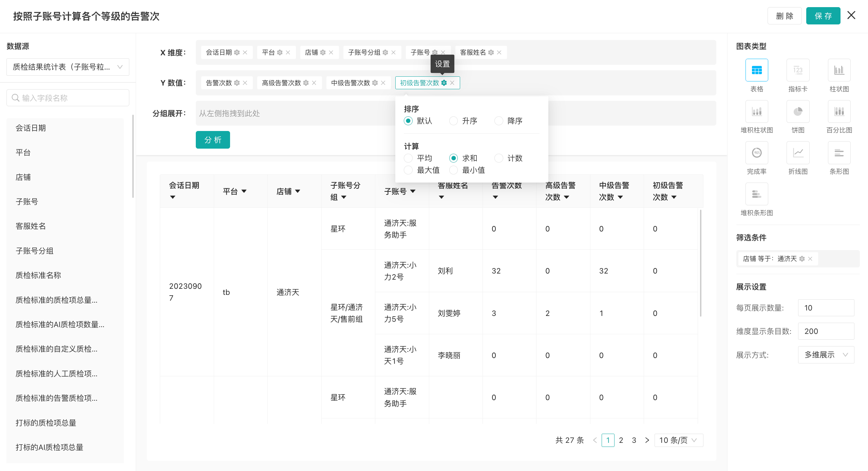Go to page 3 of results
The width and height of the screenshot is (868, 471).
(634, 440)
